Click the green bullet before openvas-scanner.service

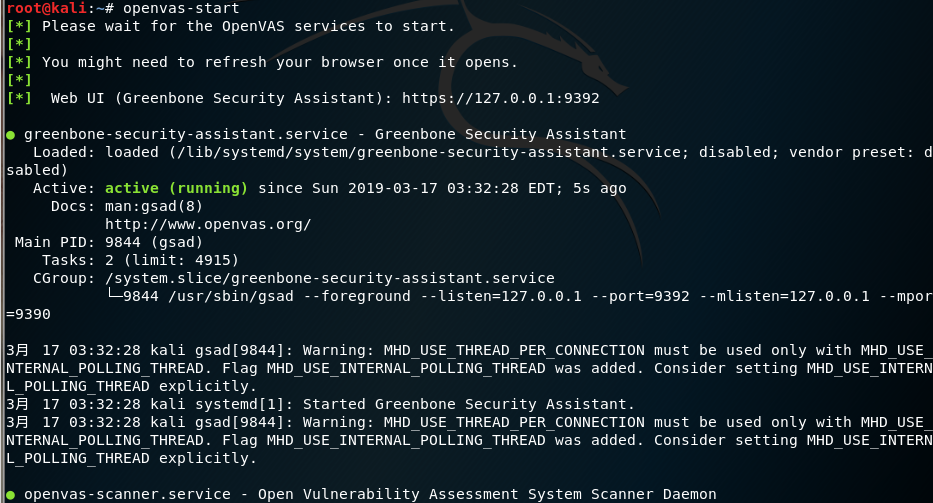tap(10, 494)
